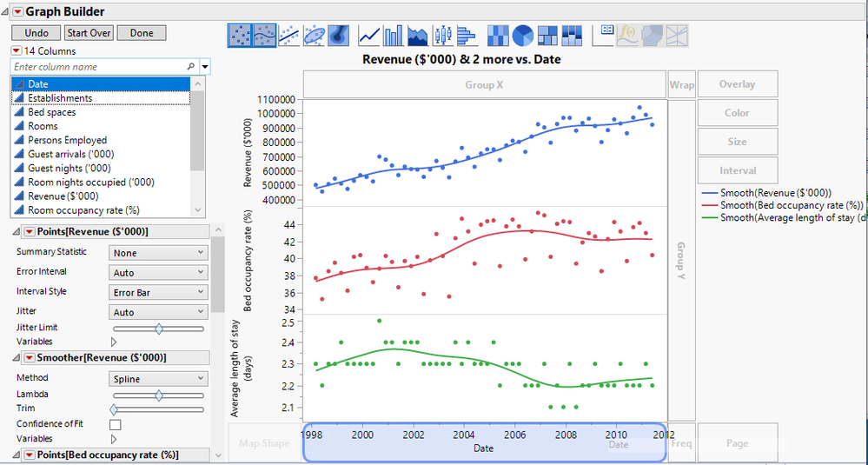Open the column search options arrow

(x=205, y=67)
